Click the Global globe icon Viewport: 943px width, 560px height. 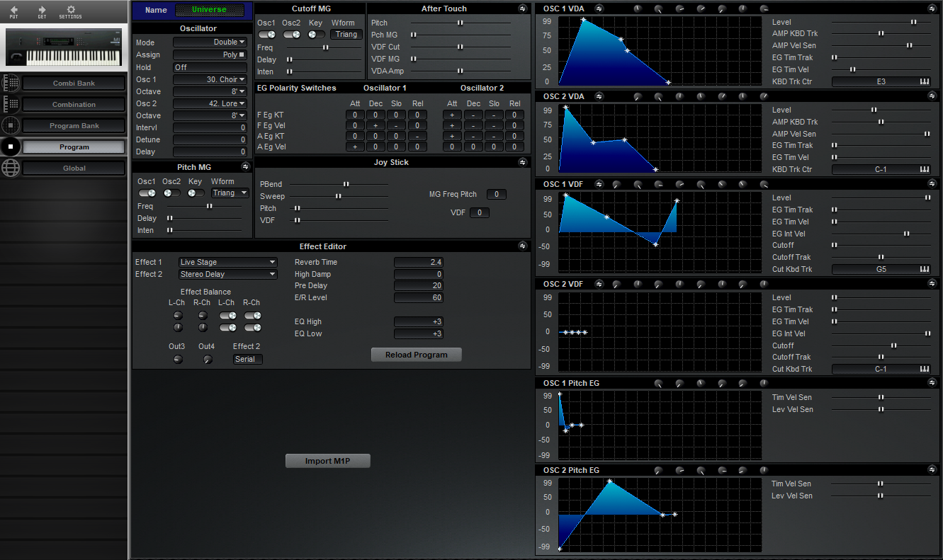point(11,168)
